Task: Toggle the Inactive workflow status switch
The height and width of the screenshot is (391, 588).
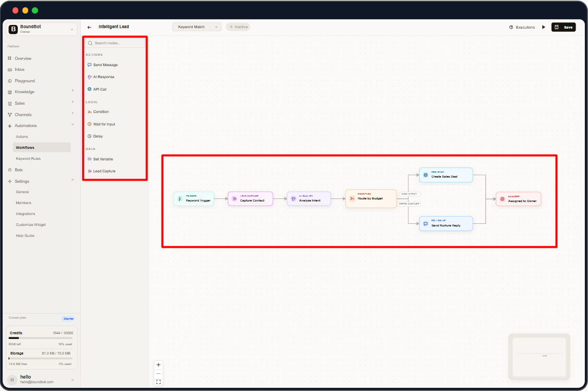Action: pos(238,27)
